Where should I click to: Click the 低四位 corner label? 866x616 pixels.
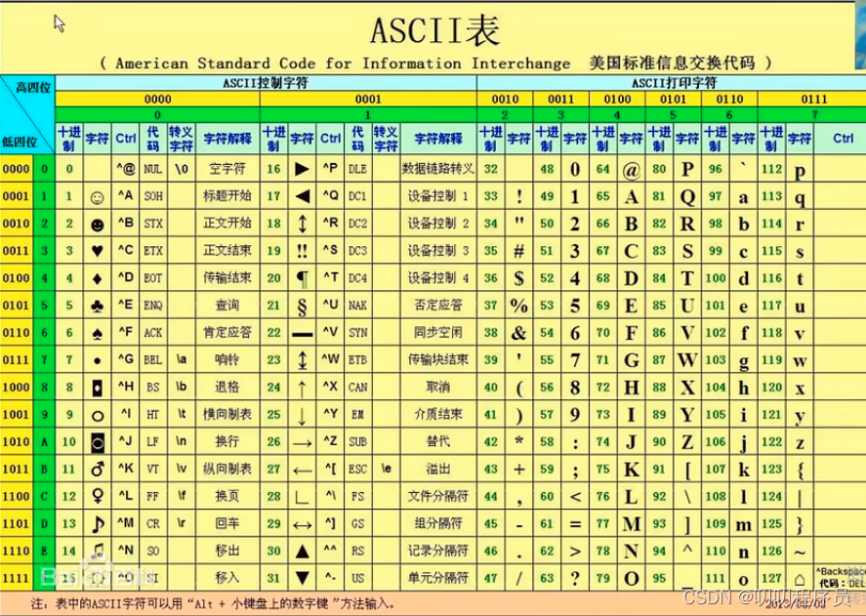click(20, 142)
